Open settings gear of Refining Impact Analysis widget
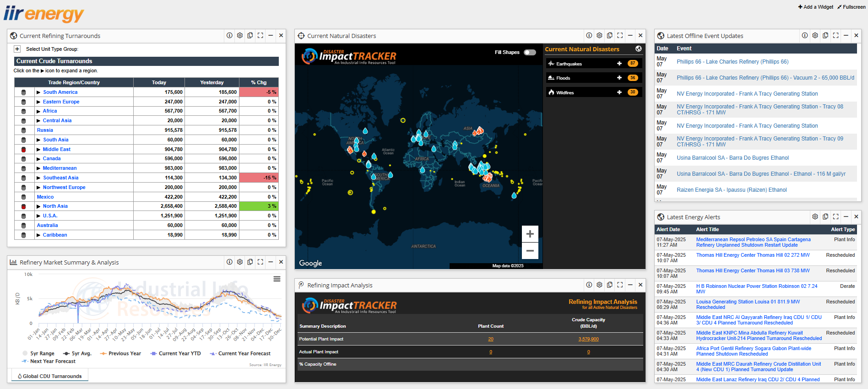This screenshot has width=868, height=389. [x=599, y=285]
